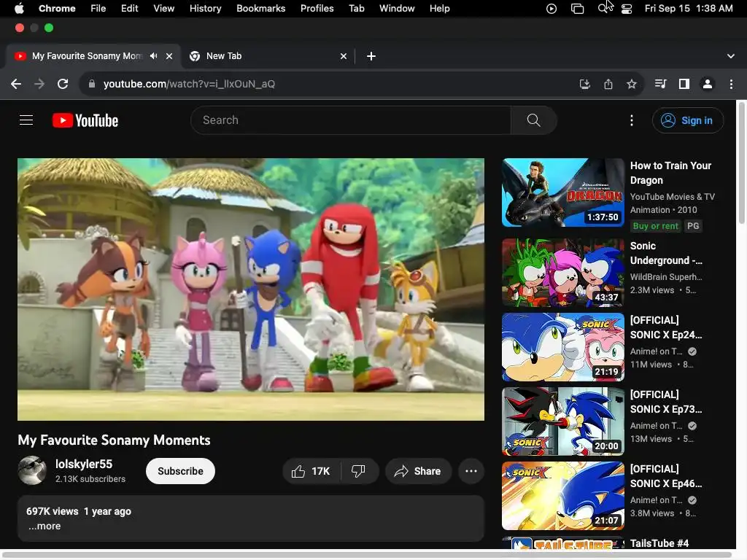747x560 pixels.
Task: Open the View menu
Action: click(x=163, y=8)
